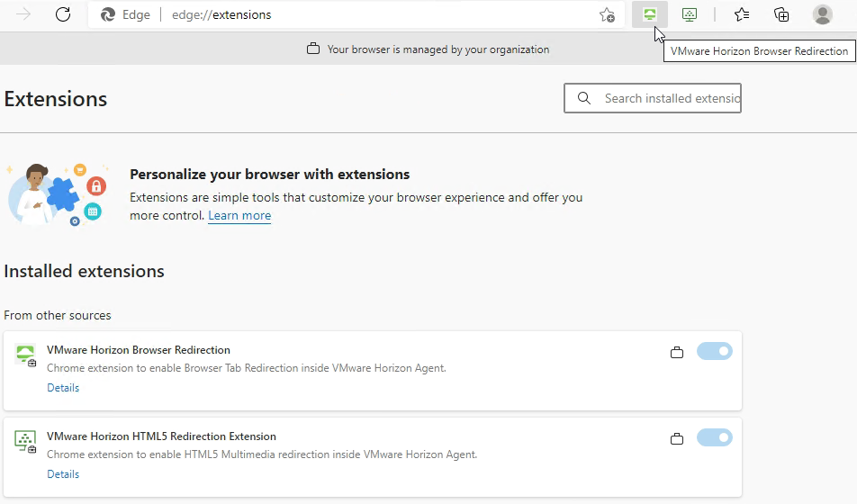The image size is (857, 504).
Task: Open the Favorites list icon
Action: tap(742, 14)
